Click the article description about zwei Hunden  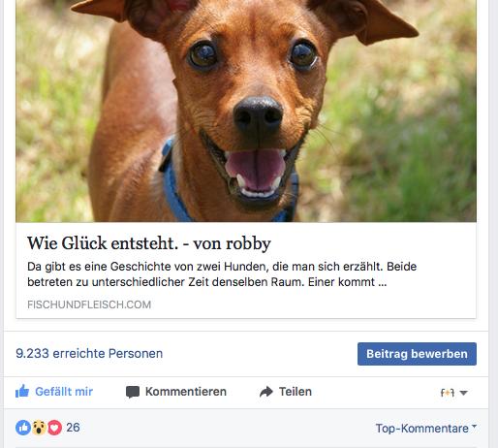click(222, 274)
